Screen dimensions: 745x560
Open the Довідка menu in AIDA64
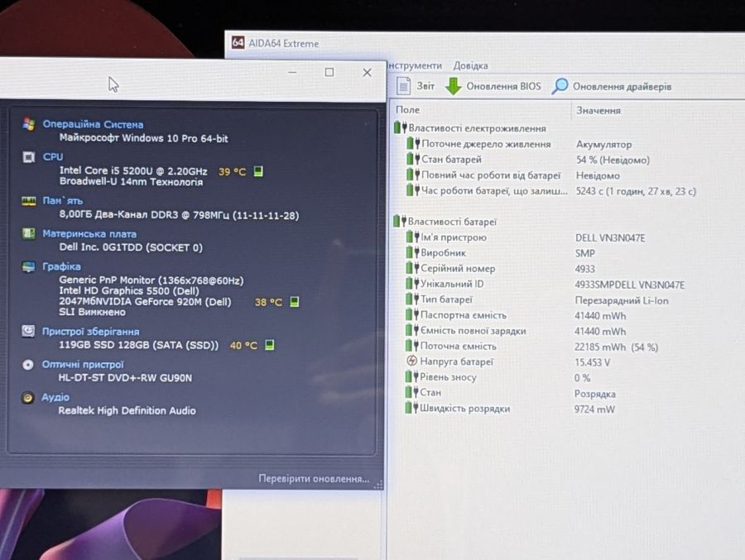tap(470, 65)
